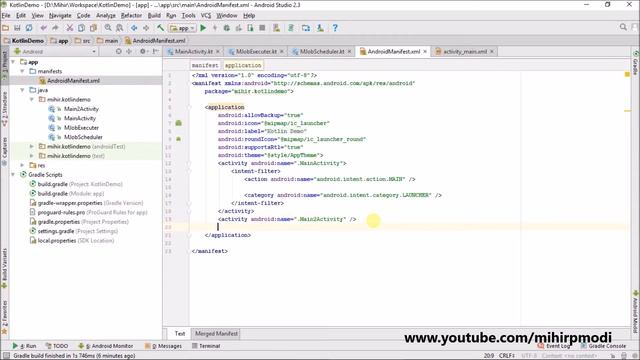Open the SDK Manager icon
The width and height of the screenshot is (640, 360).
(x=320, y=28)
